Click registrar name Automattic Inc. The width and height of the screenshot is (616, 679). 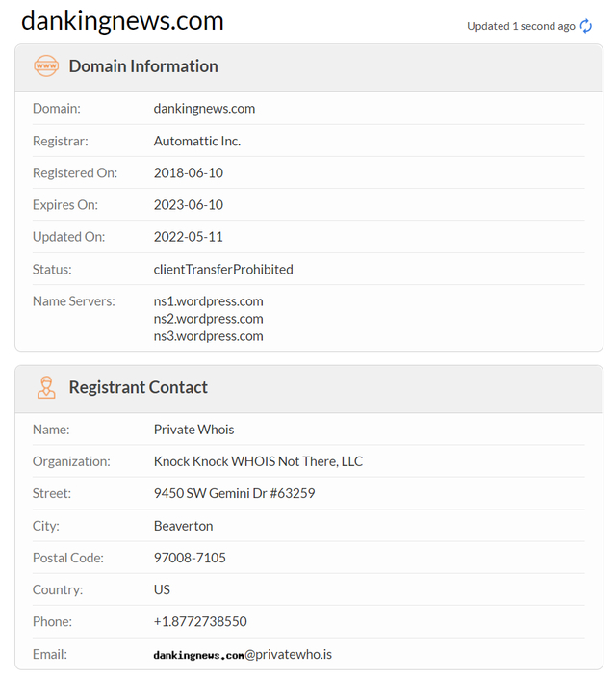pyautogui.click(x=197, y=141)
